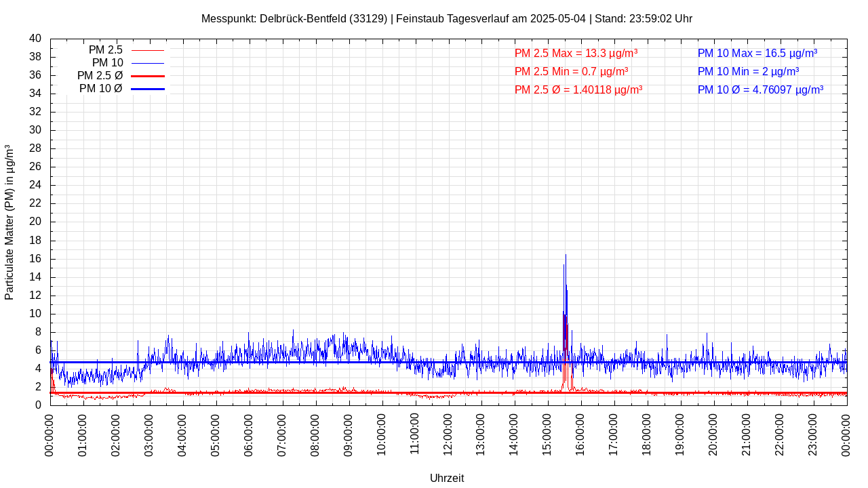The width and height of the screenshot is (868, 488).
Task: Click the tallest blue PM 10 spike peak
Action: 566,256
